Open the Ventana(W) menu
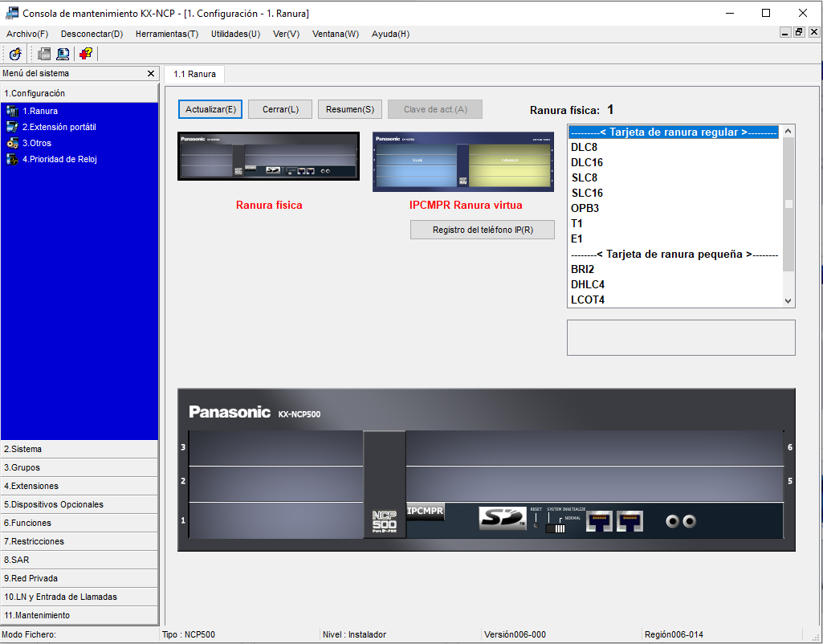 (x=336, y=34)
